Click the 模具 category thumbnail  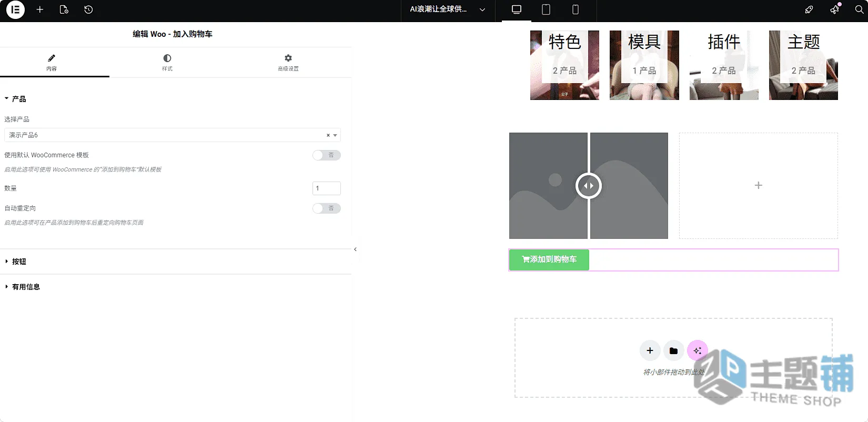644,65
